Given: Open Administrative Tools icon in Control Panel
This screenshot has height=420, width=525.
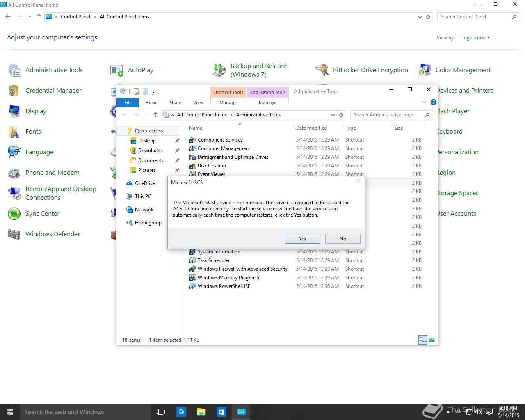Looking at the screenshot, I should coord(14,70).
